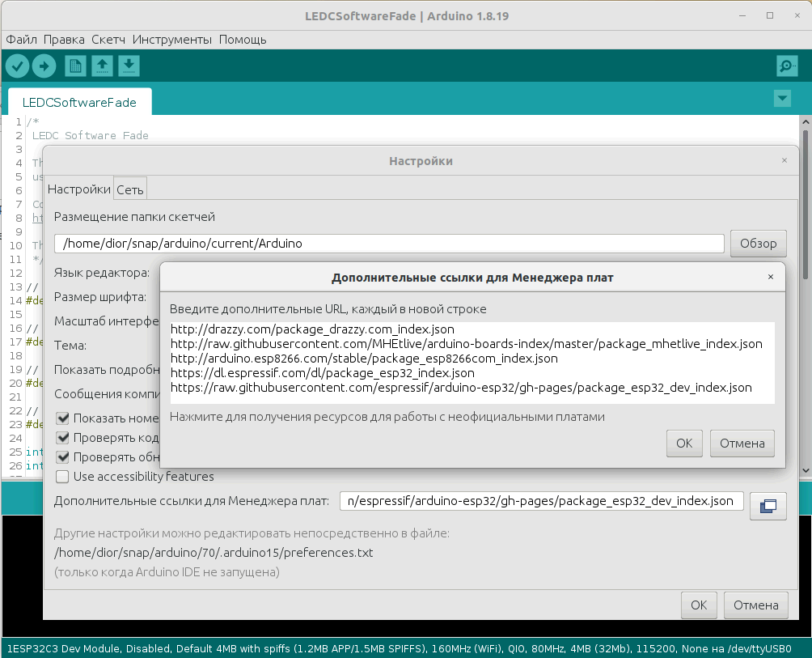This screenshot has width=812, height=658.
Task: Switch to the Сеть tab
Action: click(x=130, y=189)
